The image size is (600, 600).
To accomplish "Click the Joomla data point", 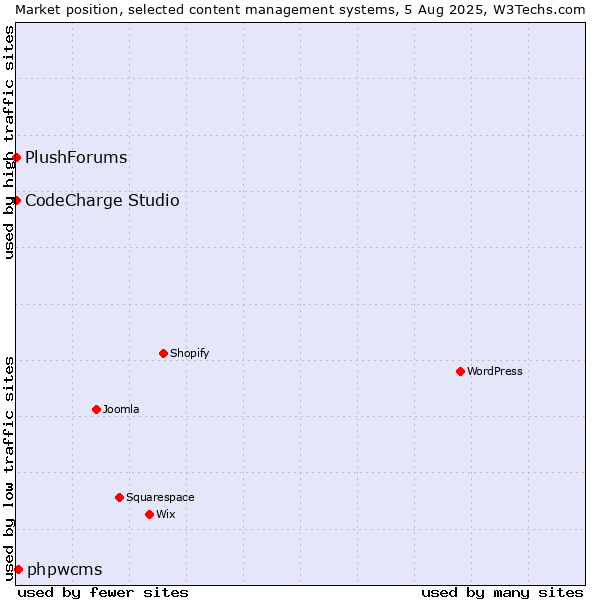I will click(x=96, y=409).
